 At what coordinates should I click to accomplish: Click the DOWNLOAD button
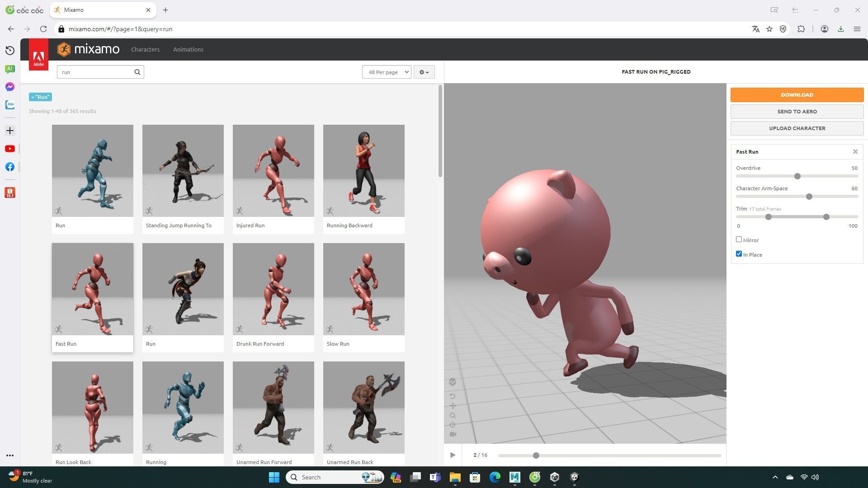click(797, 95)
